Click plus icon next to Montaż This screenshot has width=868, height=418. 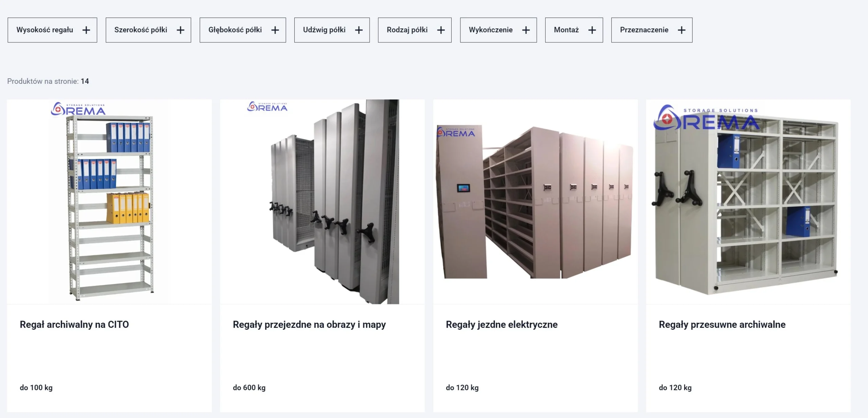592,30
